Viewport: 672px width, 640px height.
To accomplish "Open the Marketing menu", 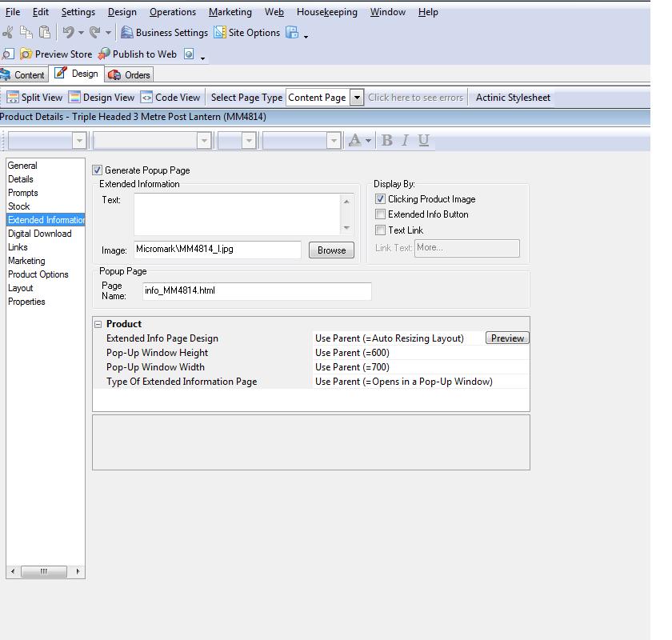I will pos(230,12).
